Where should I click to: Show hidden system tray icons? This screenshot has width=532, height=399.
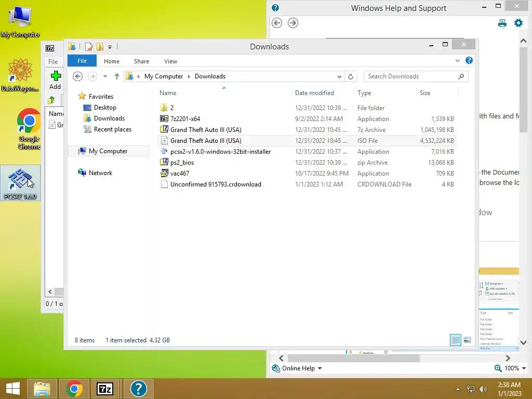pos(458,389)
